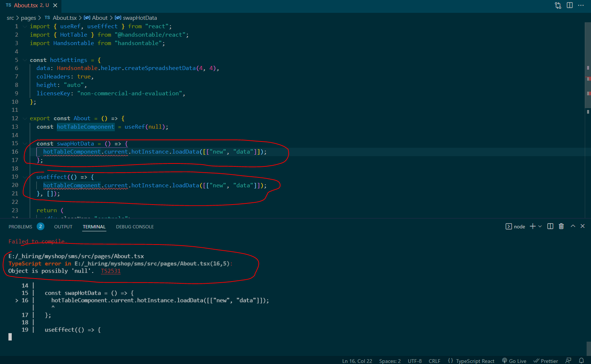This screenshot has height=364, width=591.
Task: Switch to the PROBLEMS panel tab
Action: 20,227
